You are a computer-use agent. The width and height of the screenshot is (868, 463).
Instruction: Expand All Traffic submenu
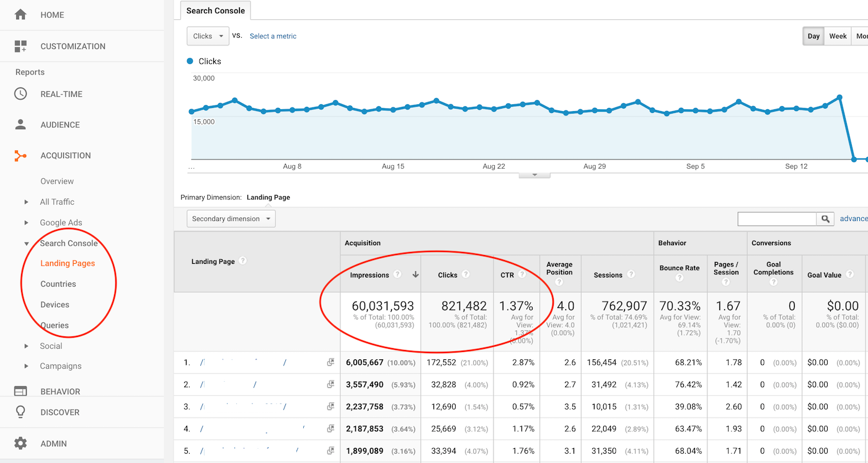click(x=26, y=202)
